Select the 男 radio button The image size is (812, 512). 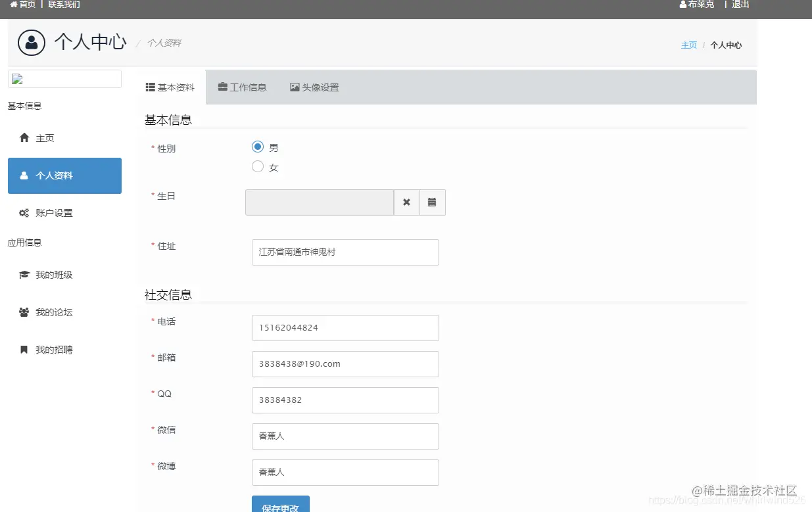coord(258,147)
